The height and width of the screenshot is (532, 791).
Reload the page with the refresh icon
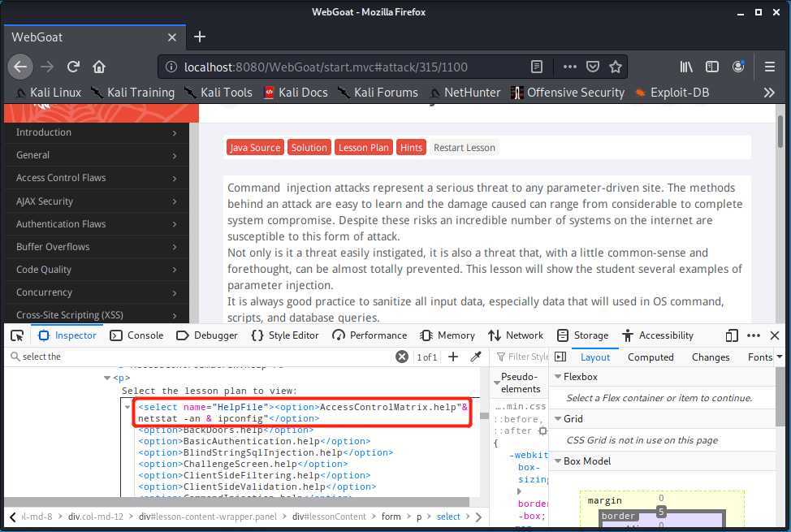pyautogui.click(x=73, y=67)
